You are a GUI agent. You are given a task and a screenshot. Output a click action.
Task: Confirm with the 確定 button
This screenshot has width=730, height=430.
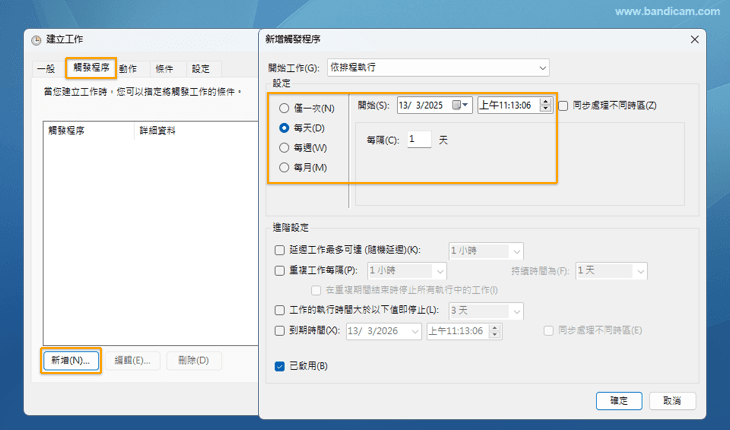(x=618, y=400)
